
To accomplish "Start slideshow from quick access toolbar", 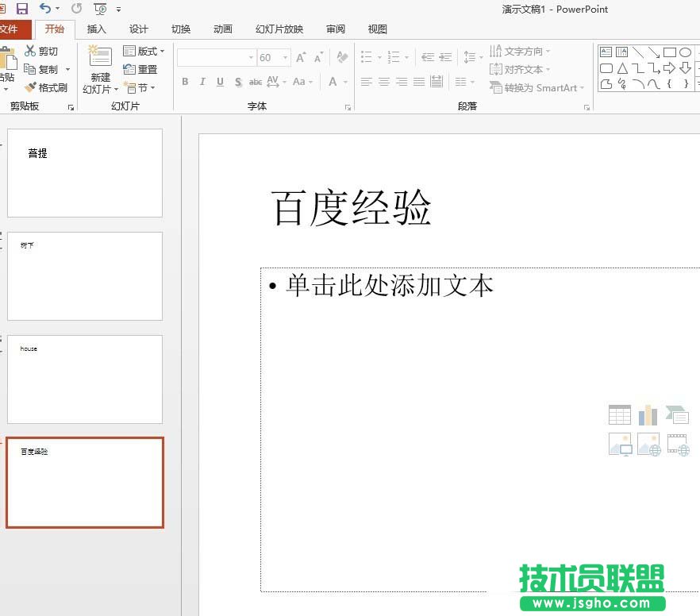I will click(100, 9).
